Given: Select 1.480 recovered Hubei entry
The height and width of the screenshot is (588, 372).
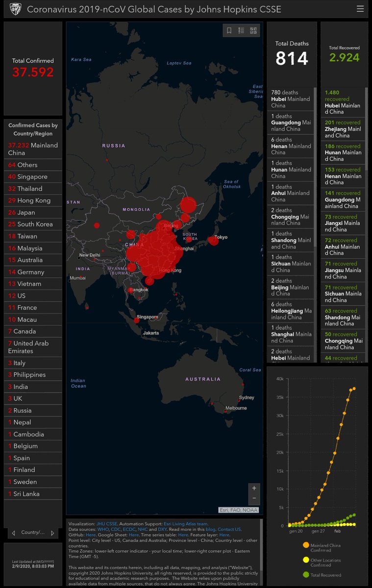Looking at the screenshot, I should [x=343, y=102].
